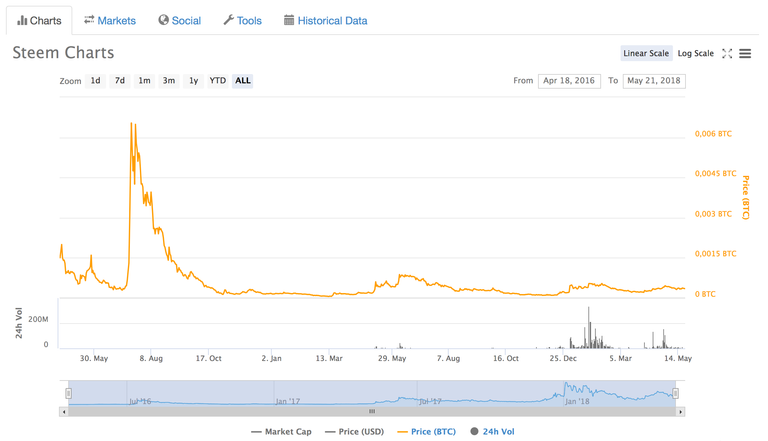
Task: Open the Historical Data tab
Action: (x=326, y=21)
